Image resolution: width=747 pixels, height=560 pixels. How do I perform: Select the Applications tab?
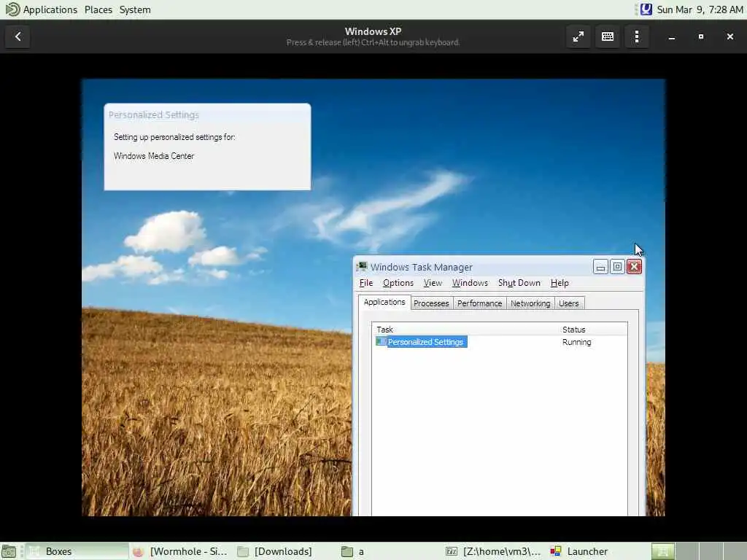pyautogui.click(x=384, y=303)
